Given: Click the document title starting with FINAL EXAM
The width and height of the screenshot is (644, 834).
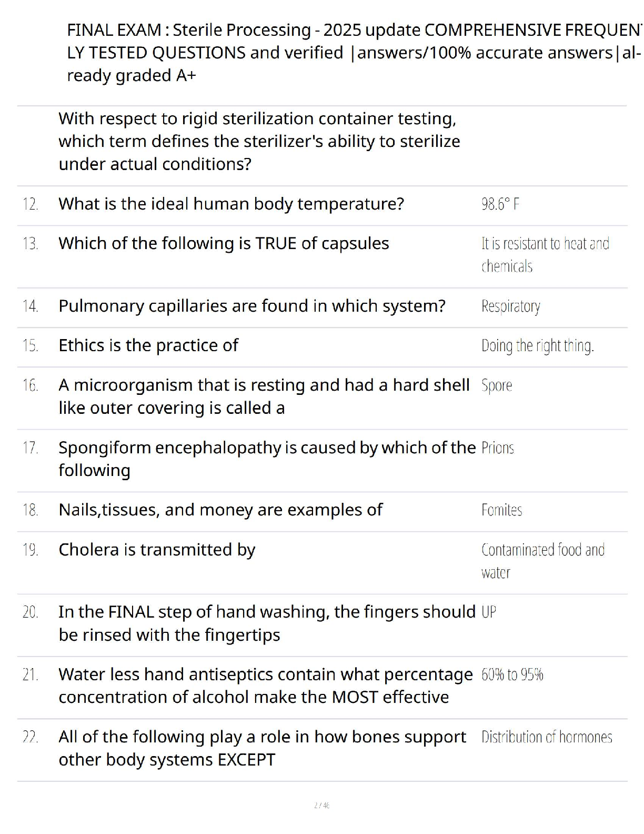Looking at the screenshot, I should coord(353,53).
